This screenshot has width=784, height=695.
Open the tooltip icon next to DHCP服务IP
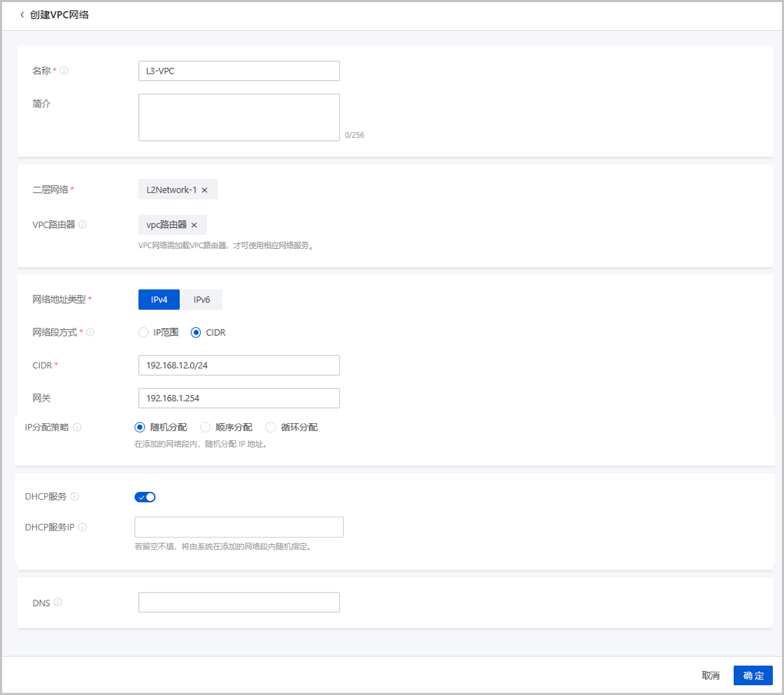(83, 527)
